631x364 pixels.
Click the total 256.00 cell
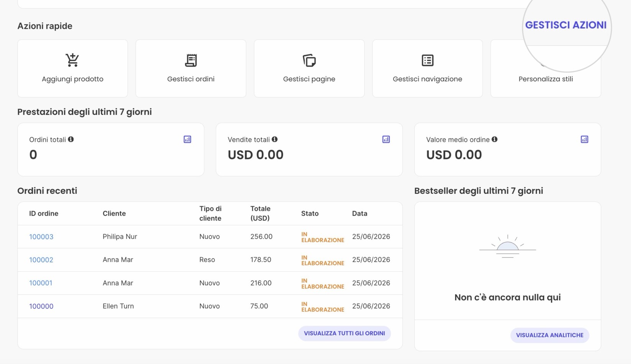tap(261, 237)
